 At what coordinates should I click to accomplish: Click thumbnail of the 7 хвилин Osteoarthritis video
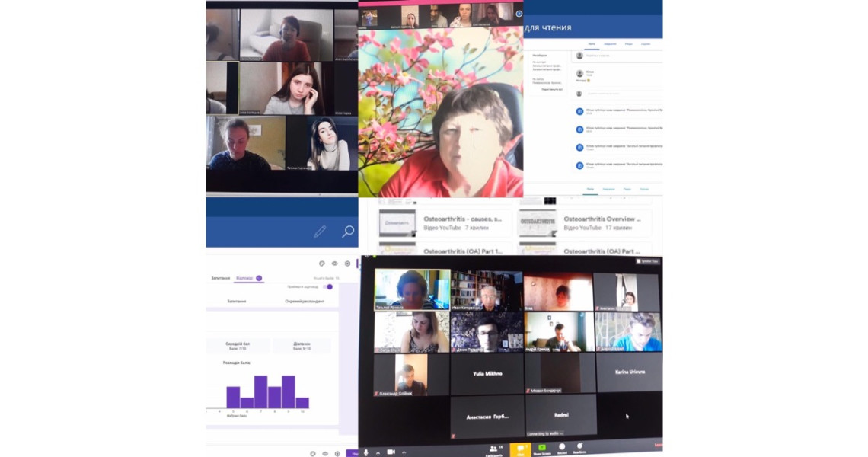click(397, 222)
